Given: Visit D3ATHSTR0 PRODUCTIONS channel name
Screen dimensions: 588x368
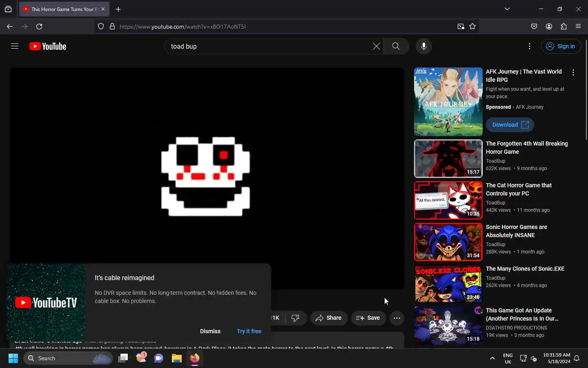Looking at the screenshot, I should 517,328.
